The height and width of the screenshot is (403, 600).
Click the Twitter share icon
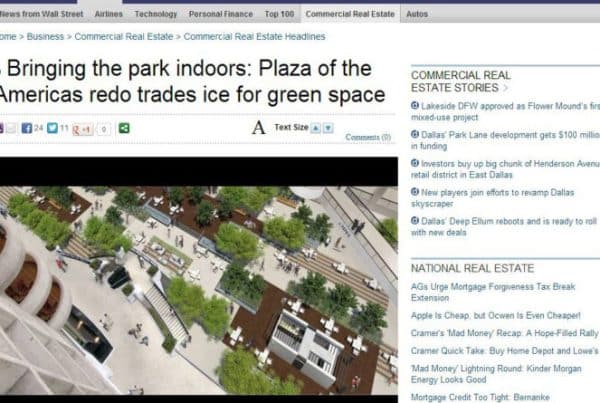[x=53, y=128]
